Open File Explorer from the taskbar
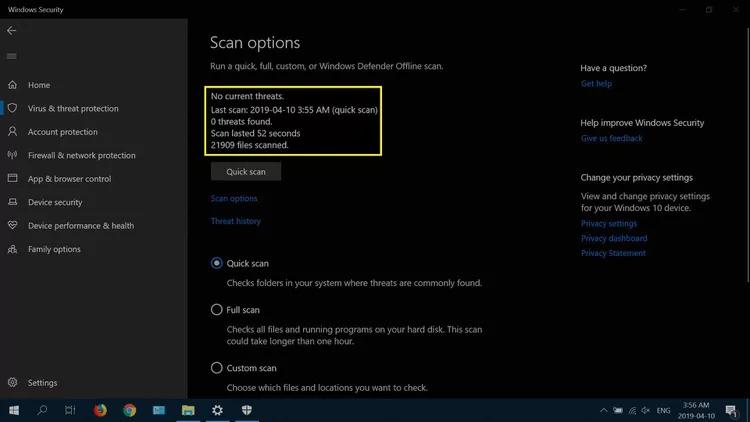 tap(188, 410)
